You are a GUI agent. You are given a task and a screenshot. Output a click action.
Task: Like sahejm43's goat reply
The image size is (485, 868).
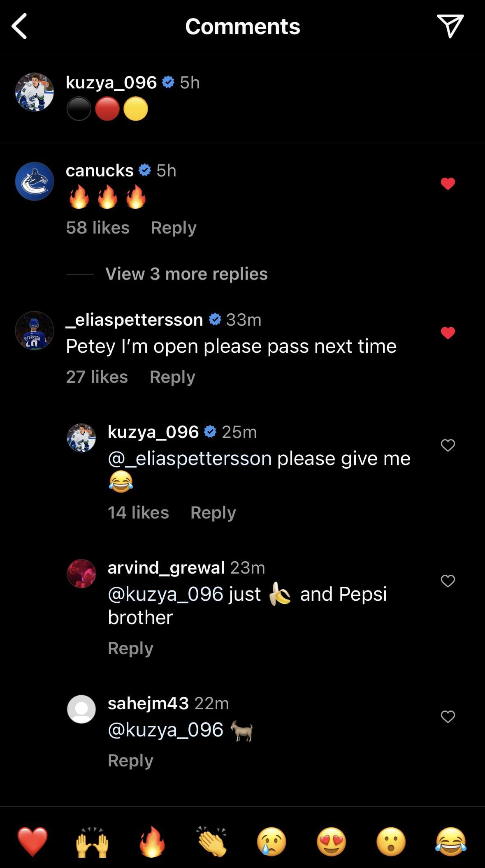[448, 716]
